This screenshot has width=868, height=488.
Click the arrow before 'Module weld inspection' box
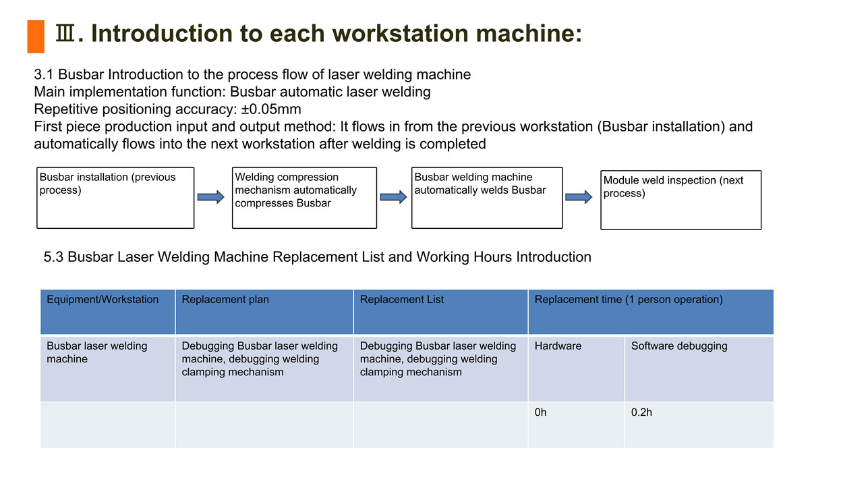coord(579,197)
